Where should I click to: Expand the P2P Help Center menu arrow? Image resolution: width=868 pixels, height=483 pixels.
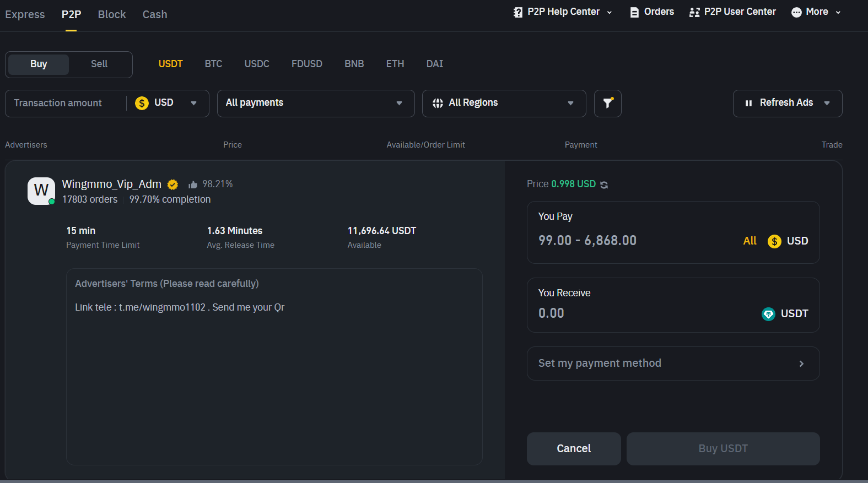[610, 13]
